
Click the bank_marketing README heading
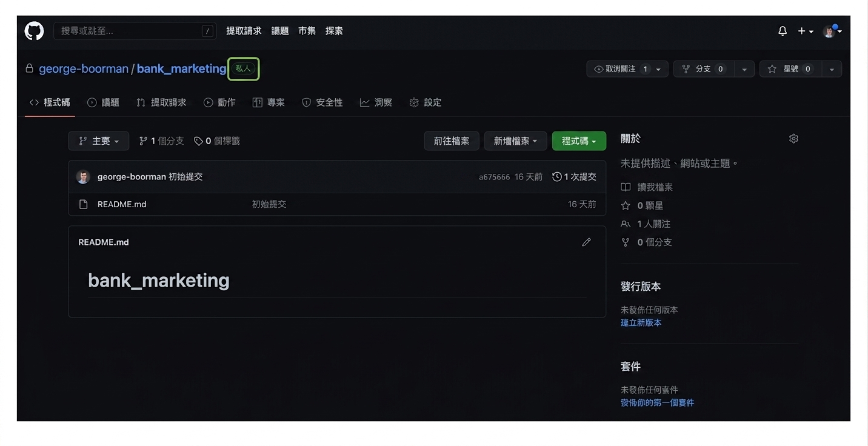pyautogui.click(x=159, y=280)
